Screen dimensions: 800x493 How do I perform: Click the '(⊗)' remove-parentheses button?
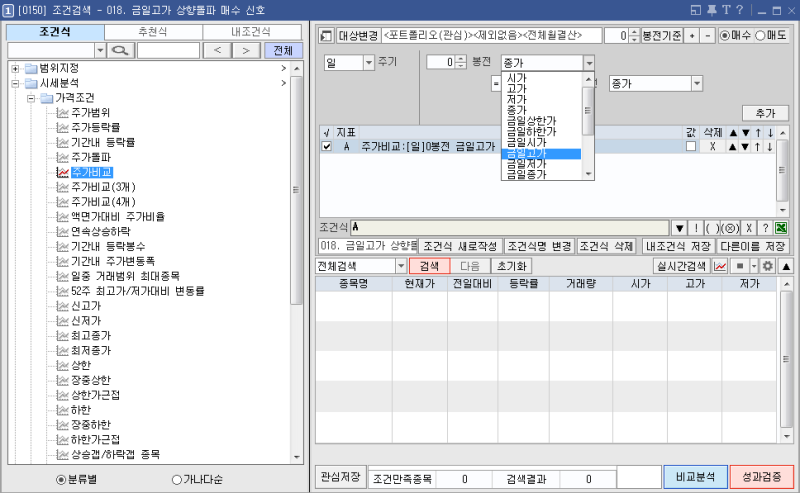tap(730, 228)
